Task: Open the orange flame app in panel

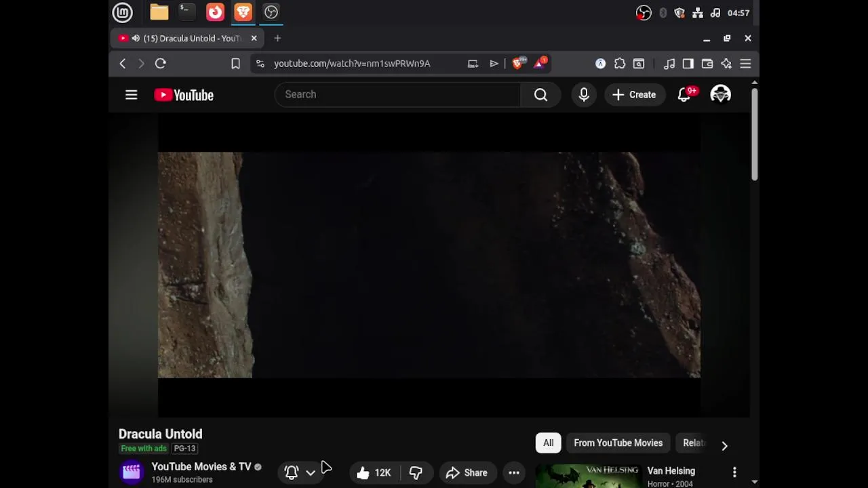Action: pyautogui.click(x=215, y=12)
